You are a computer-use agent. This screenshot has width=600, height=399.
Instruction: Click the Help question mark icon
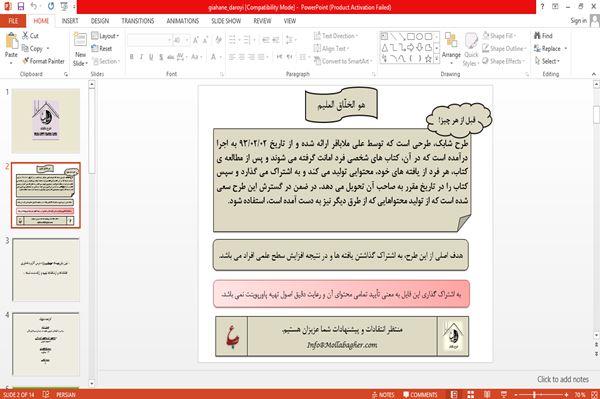point(542,7)
